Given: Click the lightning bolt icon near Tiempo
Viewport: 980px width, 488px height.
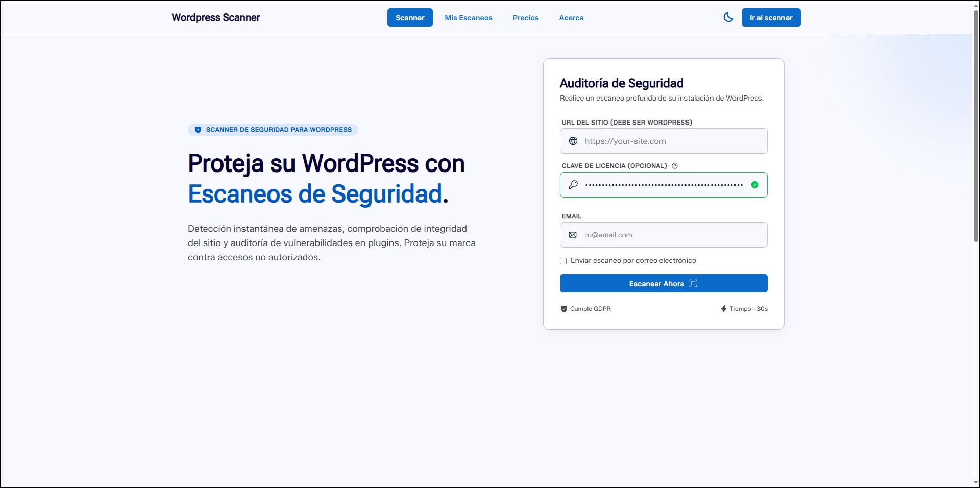Looking at the screenshot, I should tap(724, 309).
